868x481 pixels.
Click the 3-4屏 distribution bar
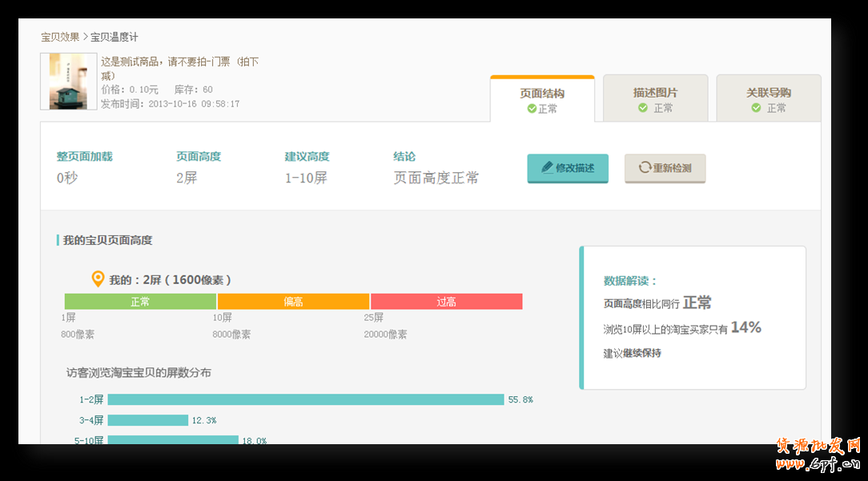148,420
